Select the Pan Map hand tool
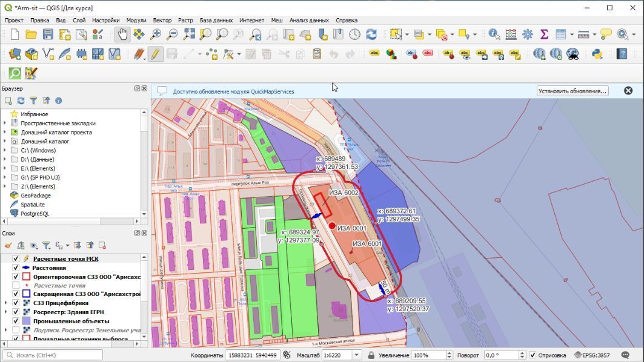644x362 pixels. point(122,35)
